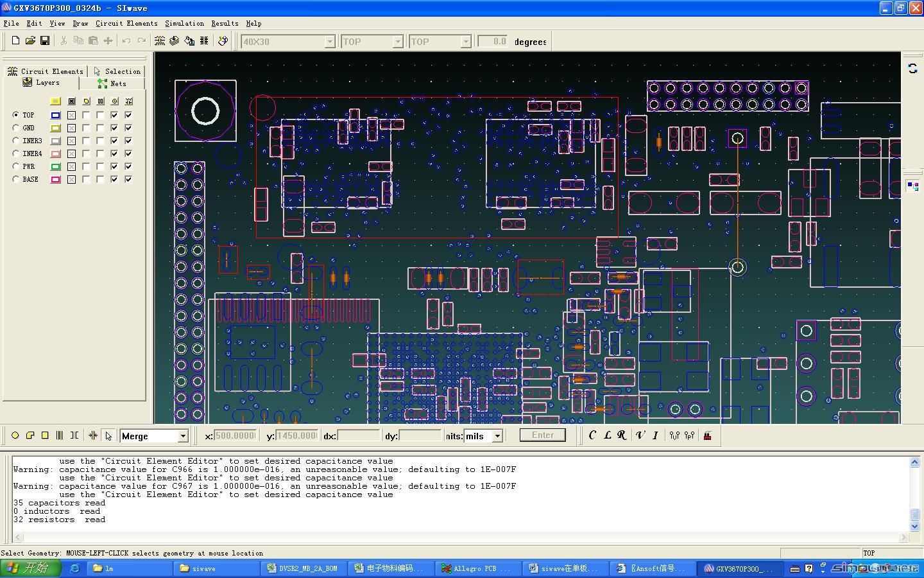Toggle first unchecked checkbox in GND row

pyautogui.click(x=86, y=128)
